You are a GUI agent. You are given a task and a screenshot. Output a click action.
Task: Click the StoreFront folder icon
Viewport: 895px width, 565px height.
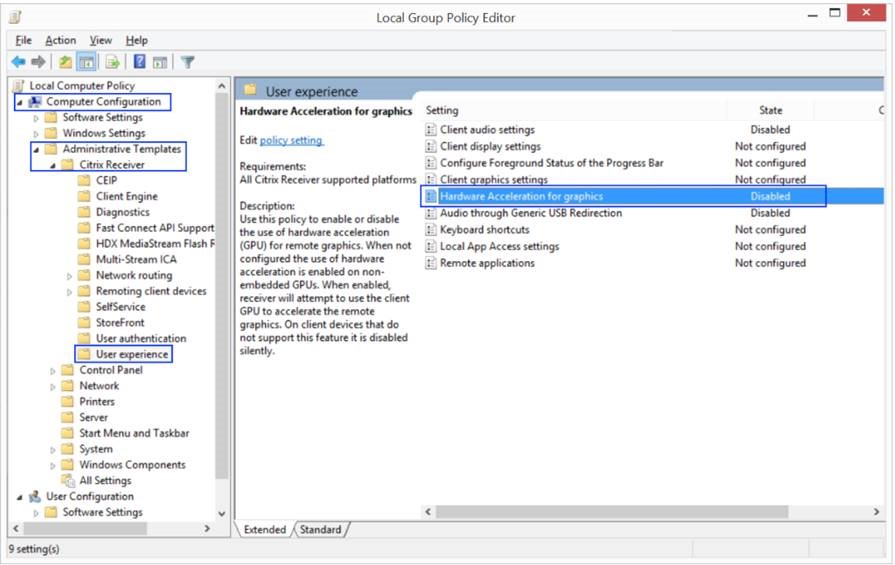[84, 322]
